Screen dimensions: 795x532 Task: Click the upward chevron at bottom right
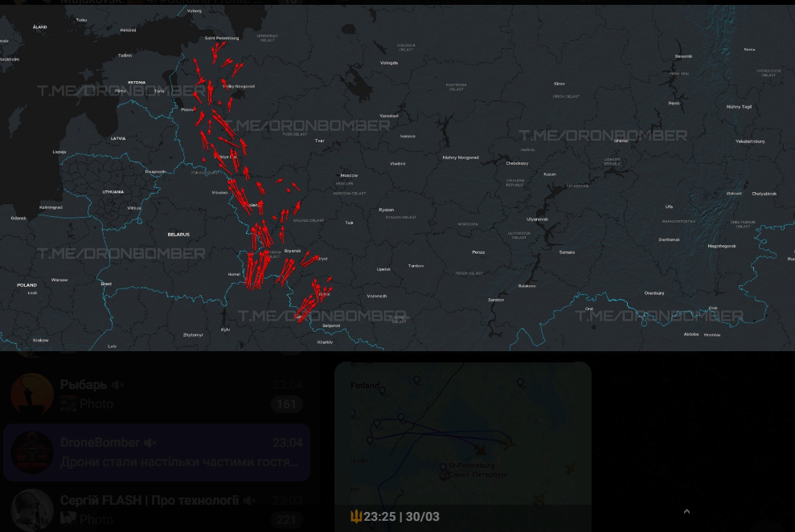(686, 511)
